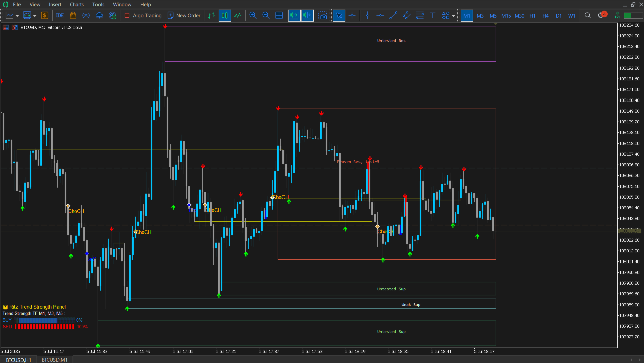Click the SELL 100% strength bar
The height and width of the screenshot is (363, 644).
[44, 327]
